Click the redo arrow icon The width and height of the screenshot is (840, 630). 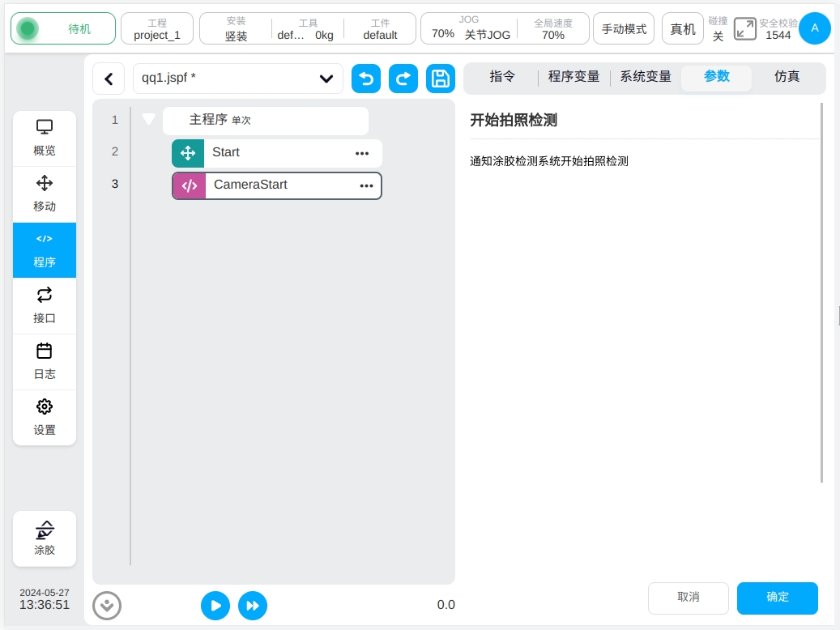pos(403,79)
